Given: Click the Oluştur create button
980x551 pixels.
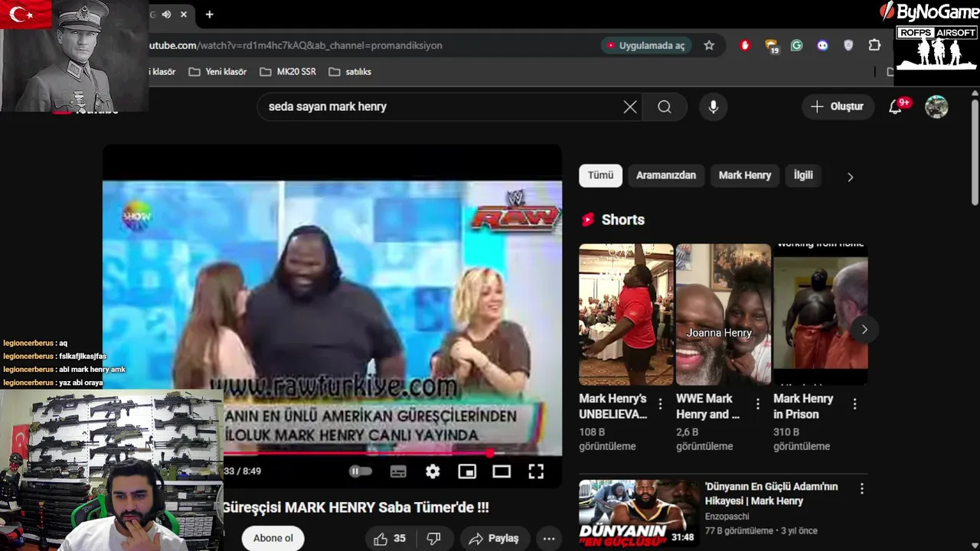Looking at the screenshot, I should click(838, 107).
